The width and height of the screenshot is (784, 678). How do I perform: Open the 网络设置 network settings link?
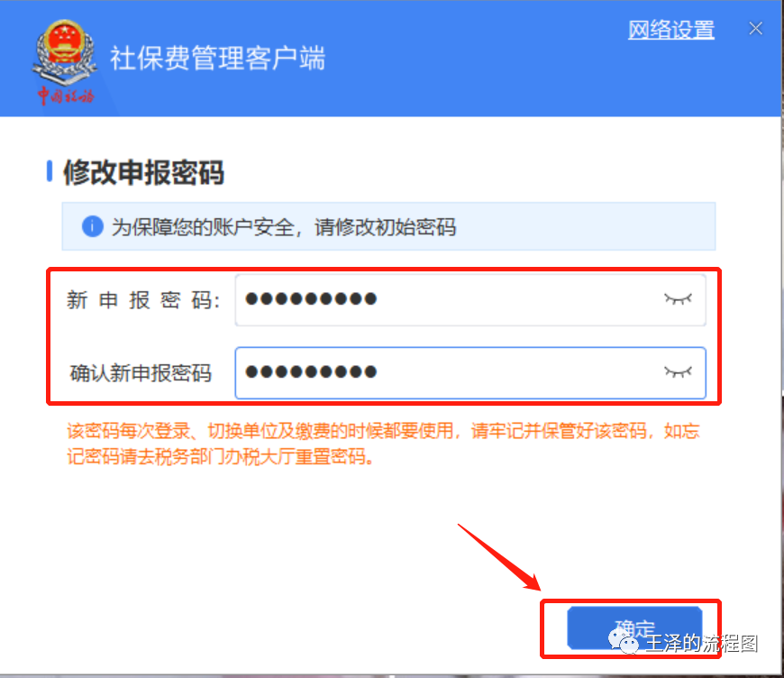[x=671, y=30]
